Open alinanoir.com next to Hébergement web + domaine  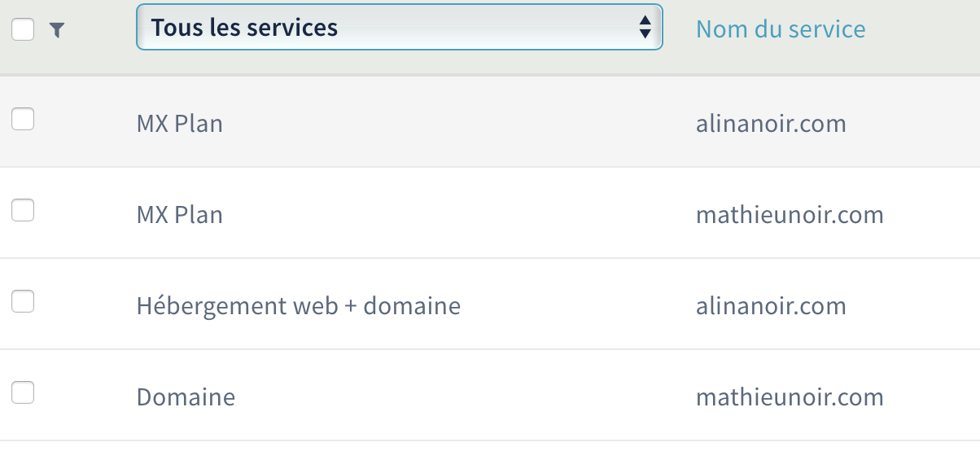pos(771,306)
